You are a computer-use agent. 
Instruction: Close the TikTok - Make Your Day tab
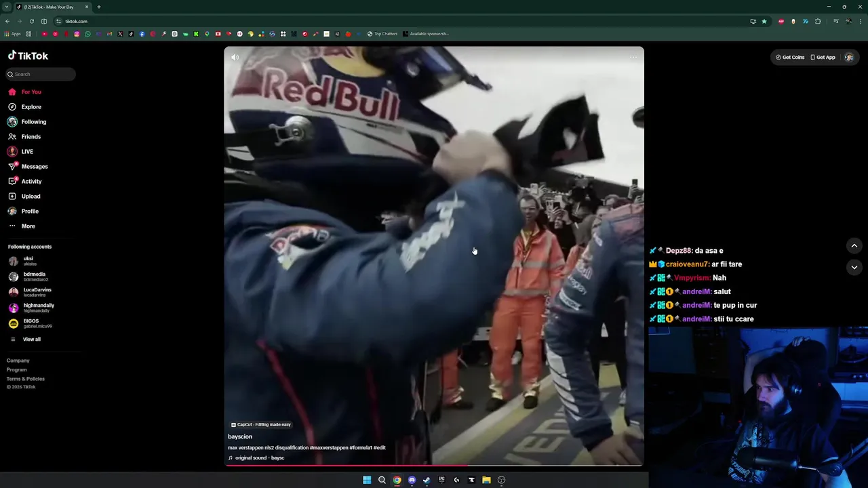[x=87, y=7]
